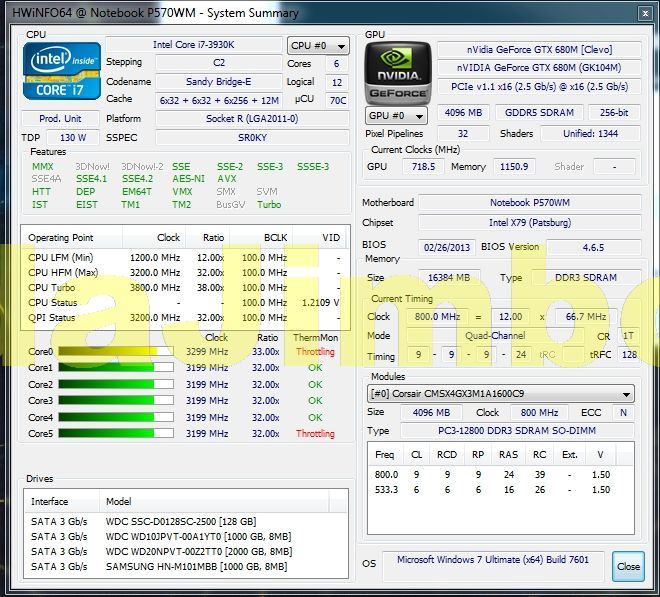Click the VID column header
This screenshot has height=597, width=660.
(x=321, y=237)
